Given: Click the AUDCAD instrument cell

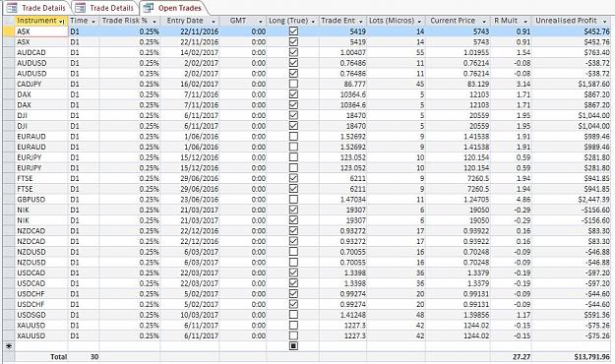Looking at the screenshot, I should (41, 52).
